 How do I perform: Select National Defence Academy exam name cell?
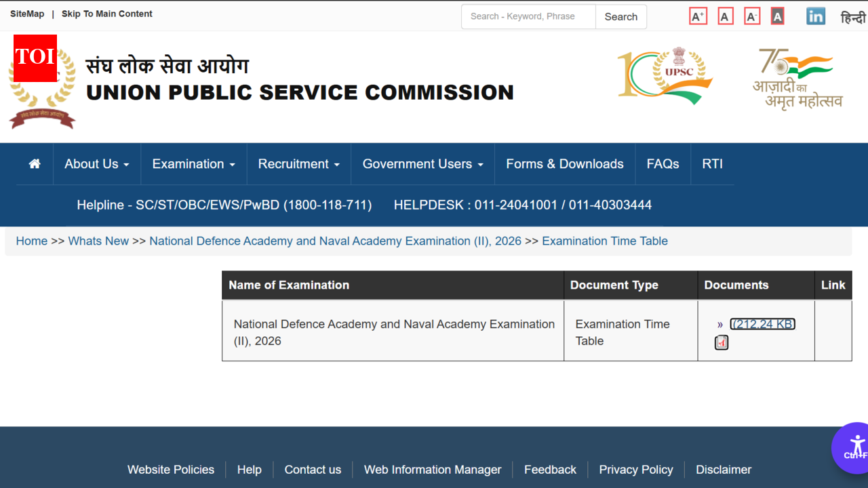coord(394,332)
